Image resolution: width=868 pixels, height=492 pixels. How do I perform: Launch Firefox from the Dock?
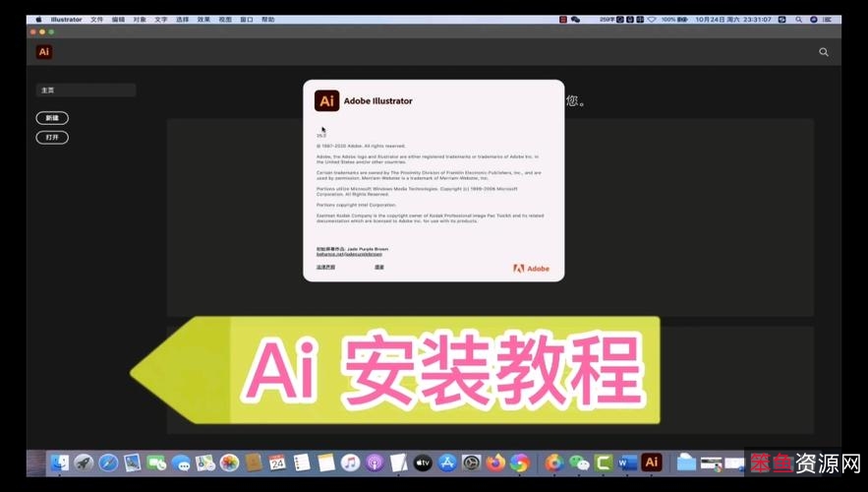(x=496, y=462)
